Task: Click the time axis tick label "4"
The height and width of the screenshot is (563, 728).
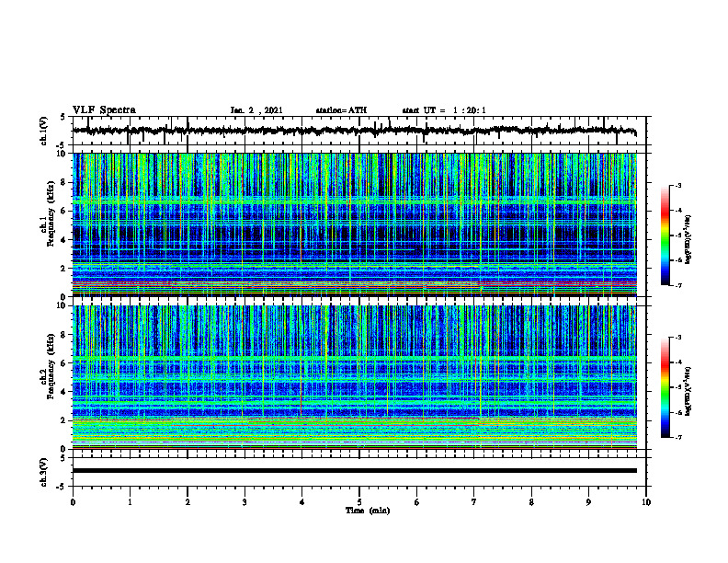Action: click(302, 502)
